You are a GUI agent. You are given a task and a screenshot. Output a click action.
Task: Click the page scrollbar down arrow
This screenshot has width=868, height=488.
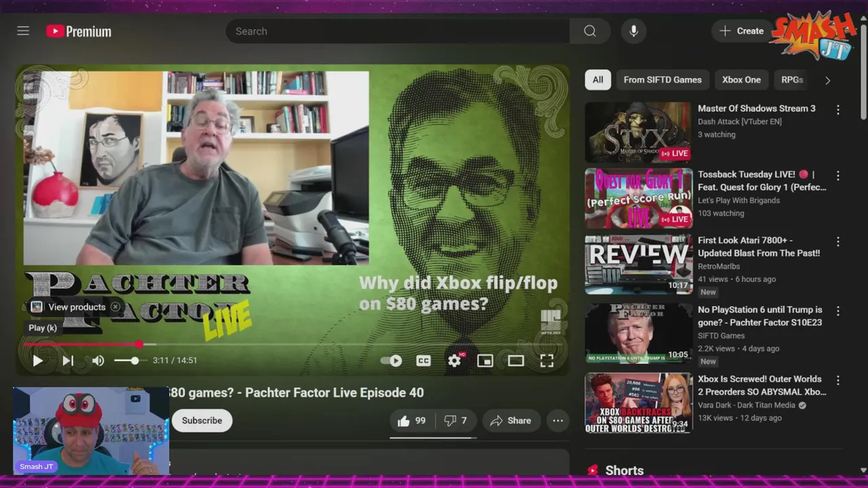click(863, 470)
